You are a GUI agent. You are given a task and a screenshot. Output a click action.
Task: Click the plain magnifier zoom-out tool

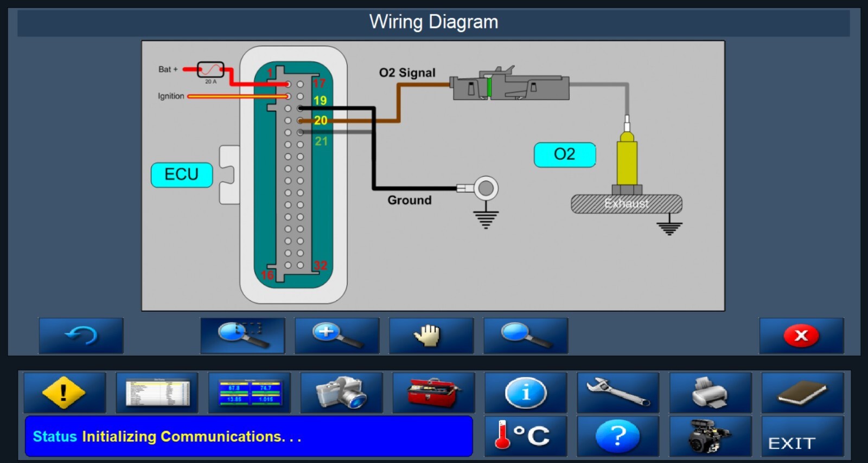[525, 336]
